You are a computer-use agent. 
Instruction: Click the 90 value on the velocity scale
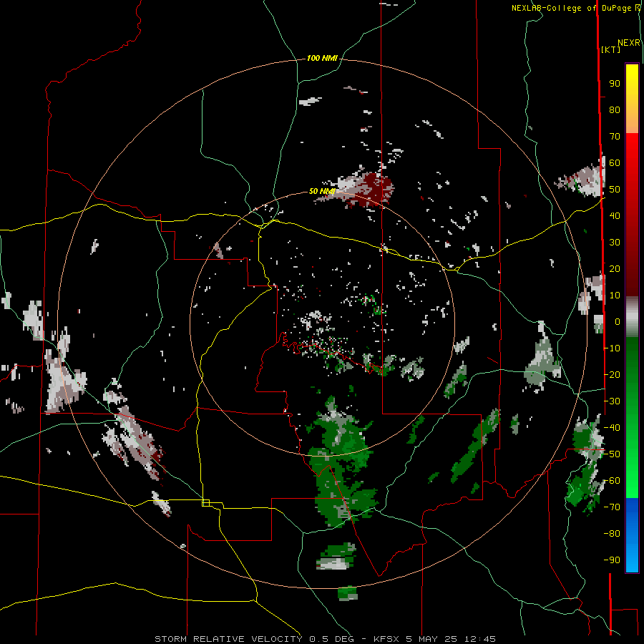[615, 84]
